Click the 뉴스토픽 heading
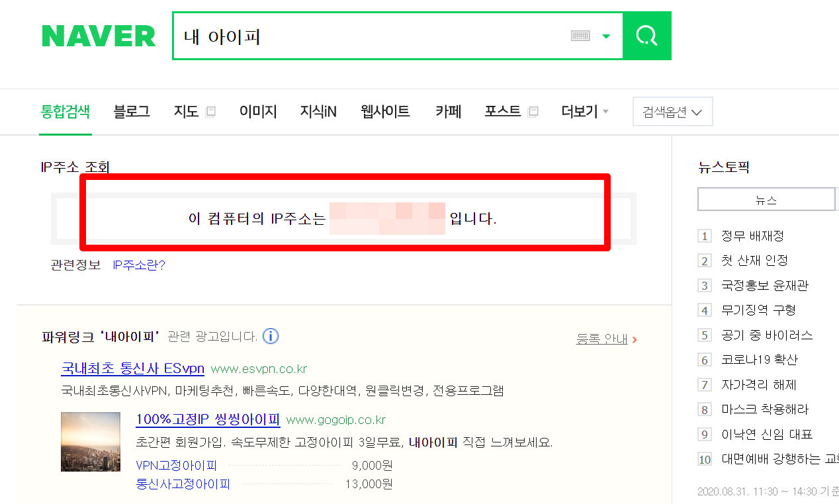Viewport: 839px width, 504px height. (x=723, y=167)
